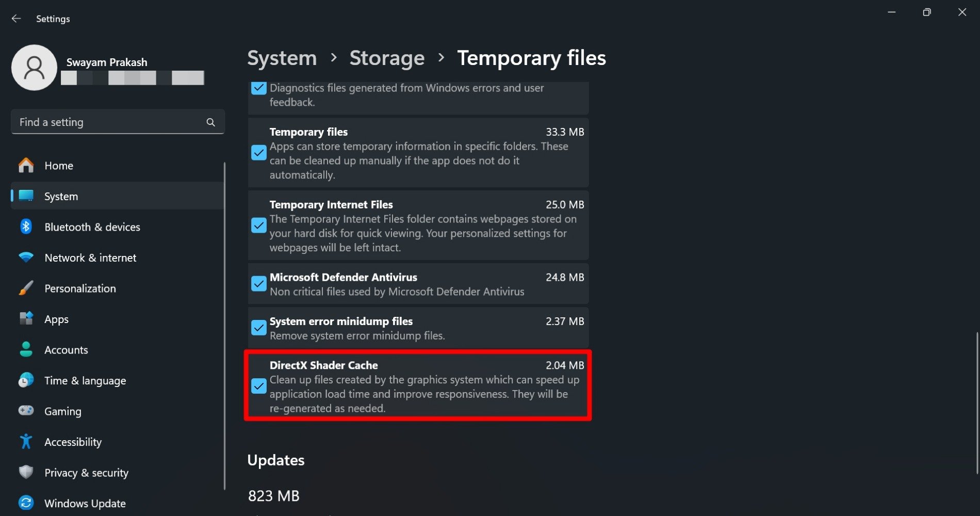The height and width of the screenshot is (516, 980).
Task: Open the Gaming controller icon
Action: click(x=26, y=411)
